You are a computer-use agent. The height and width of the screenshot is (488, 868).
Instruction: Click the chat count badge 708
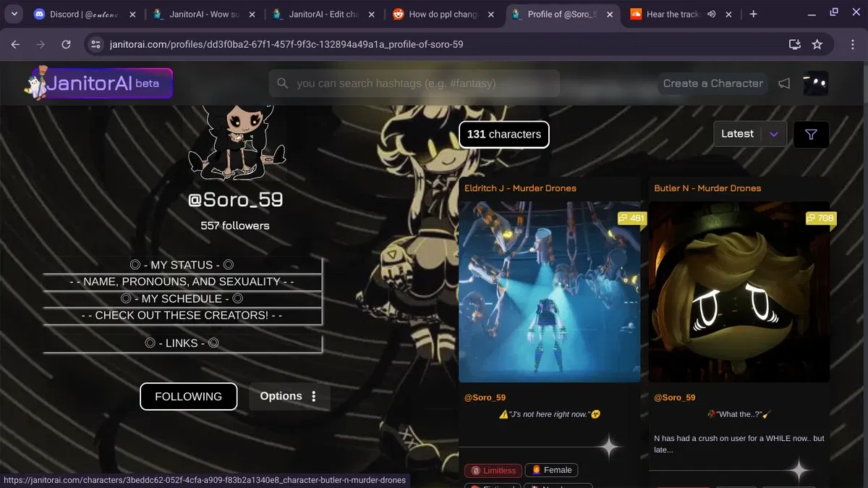[821, 218]
